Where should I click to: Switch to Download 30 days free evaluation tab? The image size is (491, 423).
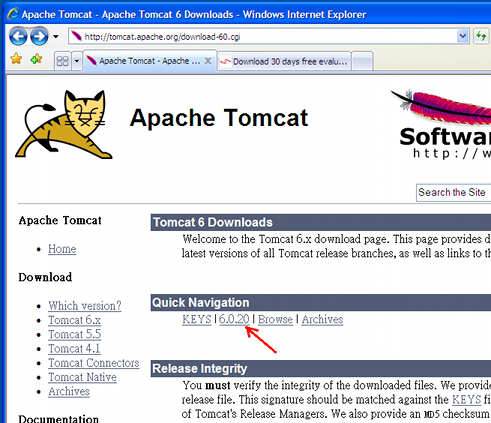pos(284,62)
